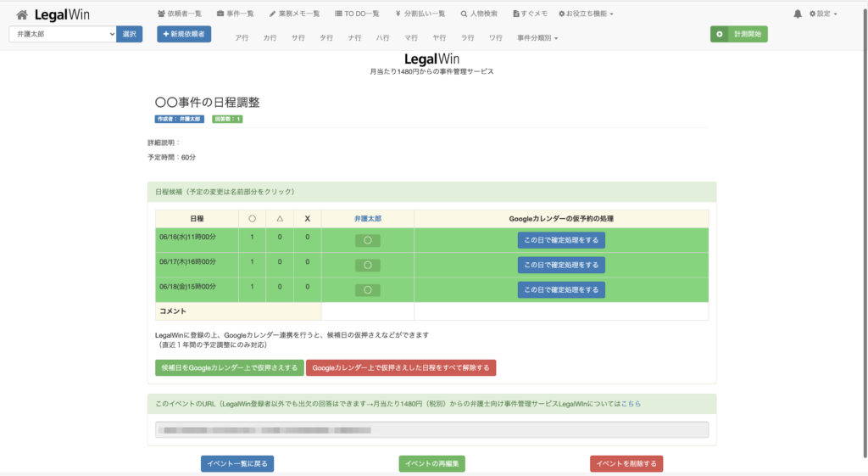
Task: Toggle the ○ response for 06/18(金)15時00分
Action: click(367, 289)
